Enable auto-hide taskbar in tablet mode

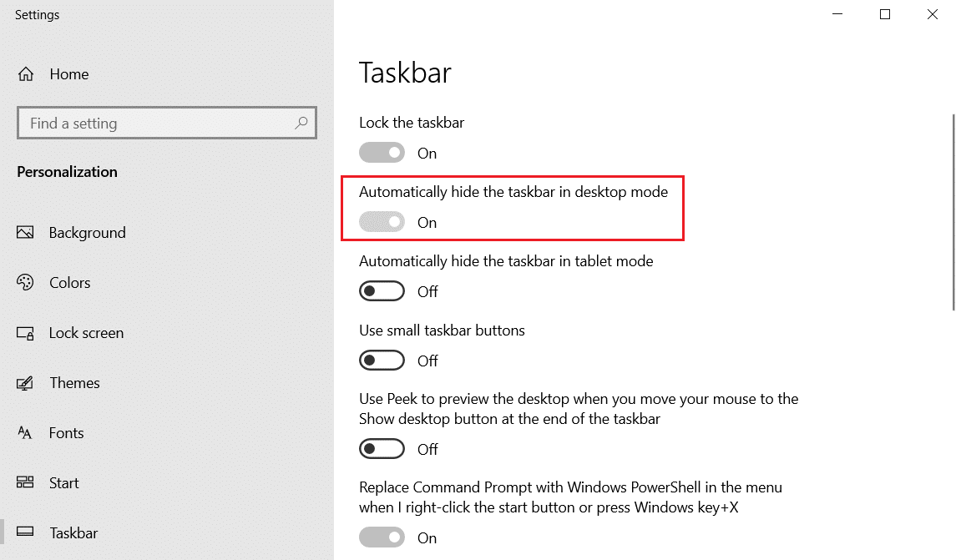[382, 291]
